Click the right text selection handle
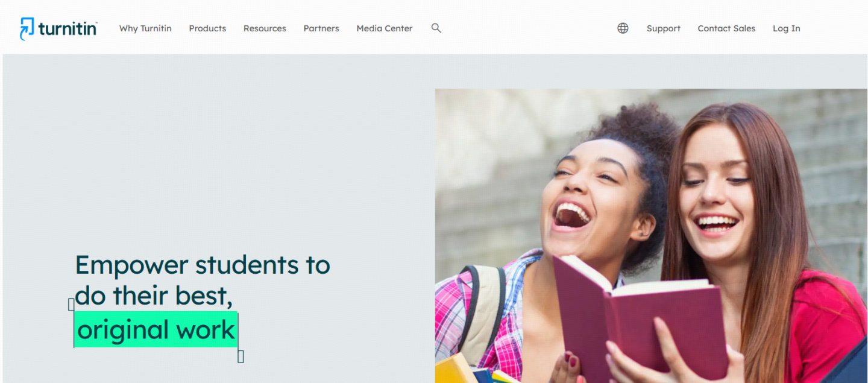Image resolution: width=868 pixels, height=383 pixels. (x=241, y=356)
